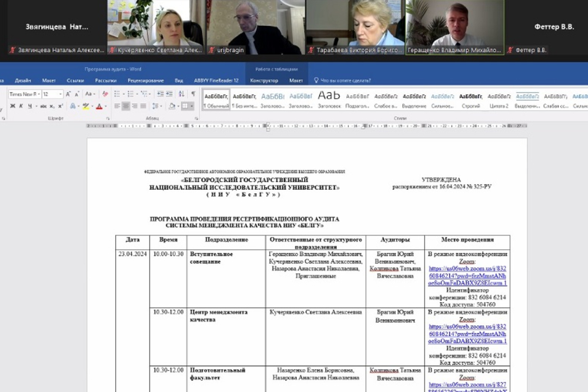This screenshot has height=392, width=588.
Task: Apply strikethrough formatting (abc)
Action: [43, 106]
